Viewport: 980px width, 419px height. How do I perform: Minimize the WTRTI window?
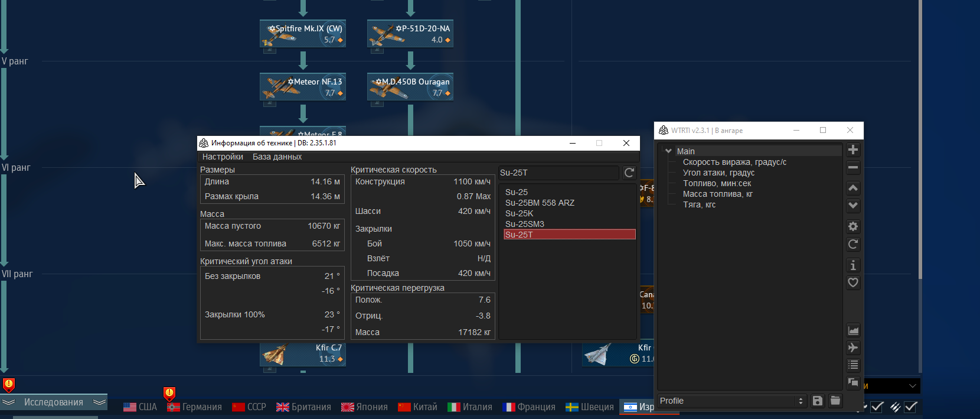pyautogui.click(x=796, y=130)
